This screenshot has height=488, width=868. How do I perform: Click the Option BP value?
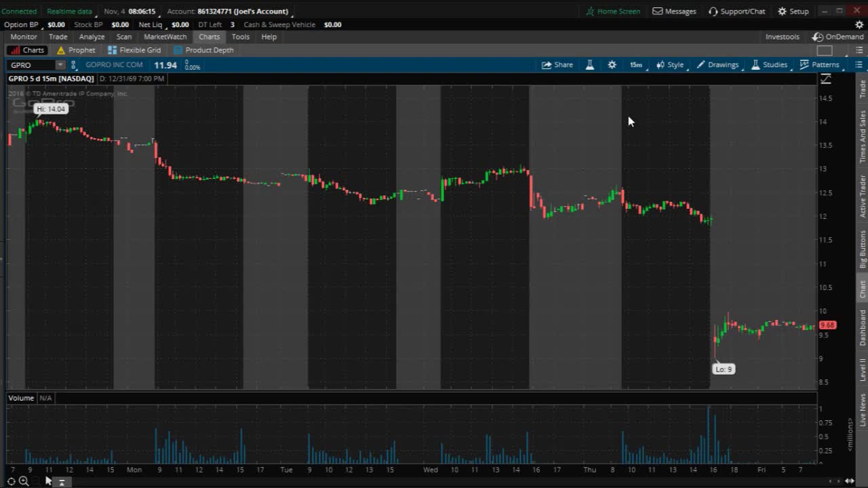coord(56,24)
